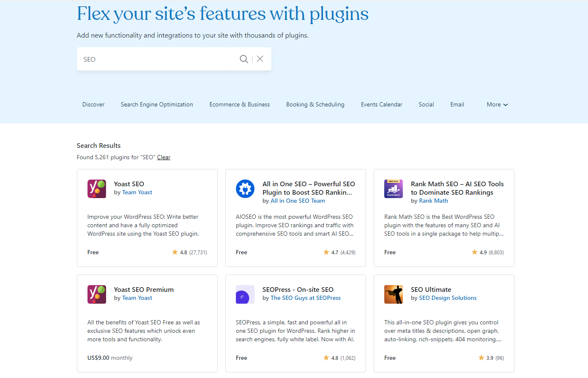Click the X to clear the search query
Screen dimensions: 588x378
pyautogui.click(x=260, y=59)
